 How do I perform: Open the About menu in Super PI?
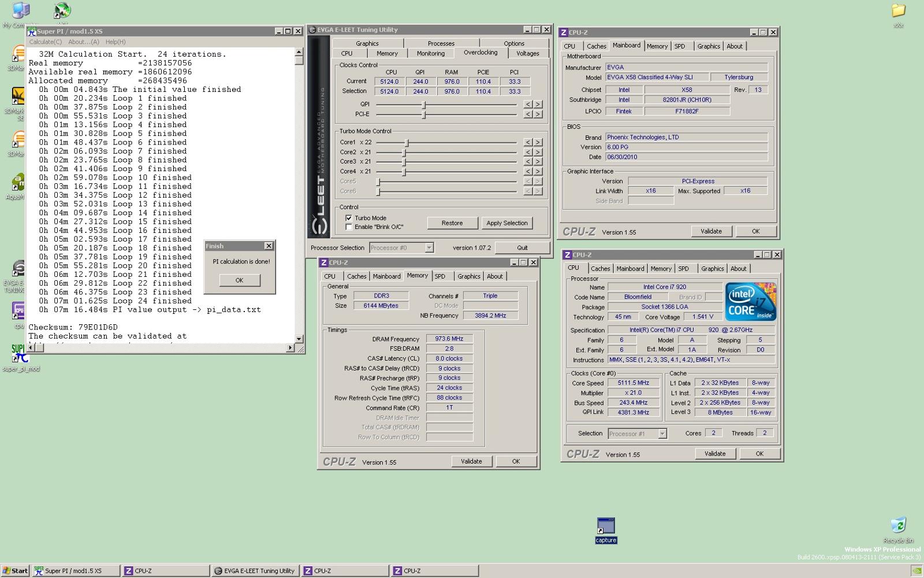coord(83,42)
